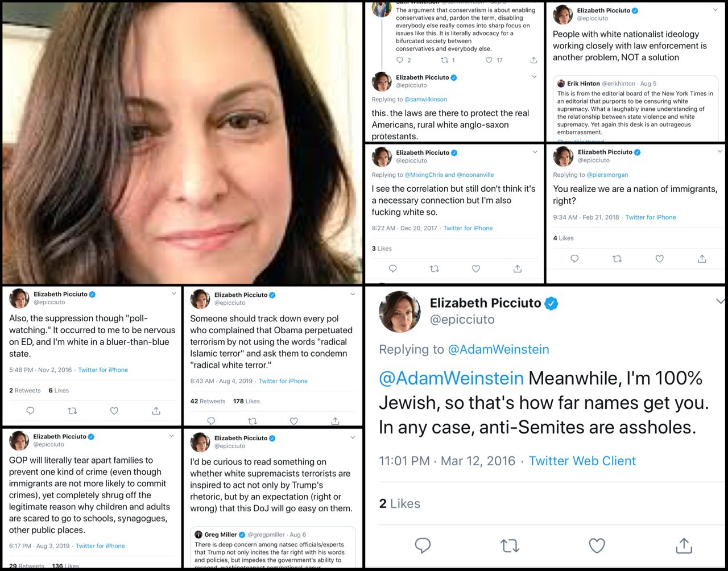Retweet the Dec 20, 2017 tweet

click(x=434, y=269)
